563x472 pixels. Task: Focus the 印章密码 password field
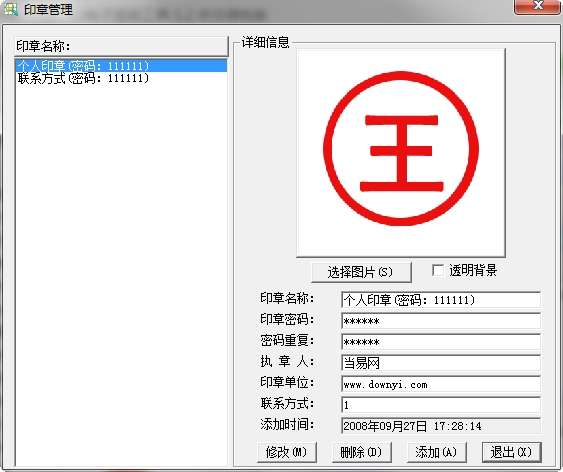[441, 321]
